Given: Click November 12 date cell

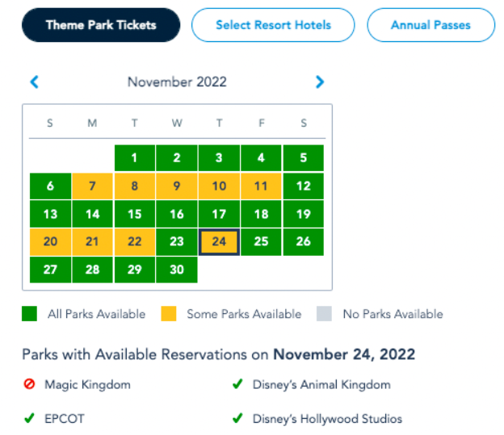Looking at the screenshot, I should click(303, 186).
